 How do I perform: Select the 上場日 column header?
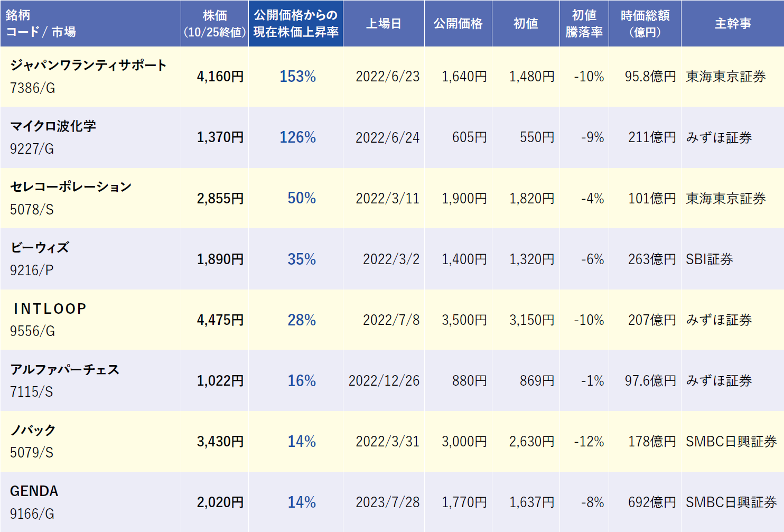tap(384, 24)
